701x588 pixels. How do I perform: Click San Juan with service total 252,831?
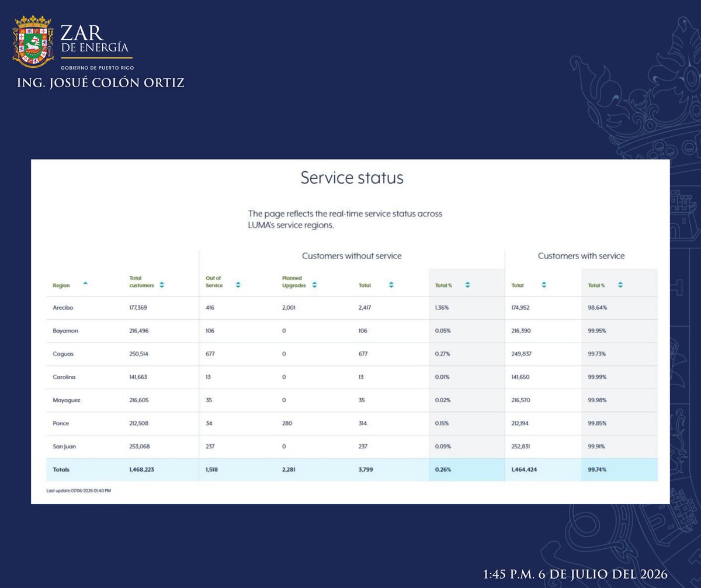point(522,447)
